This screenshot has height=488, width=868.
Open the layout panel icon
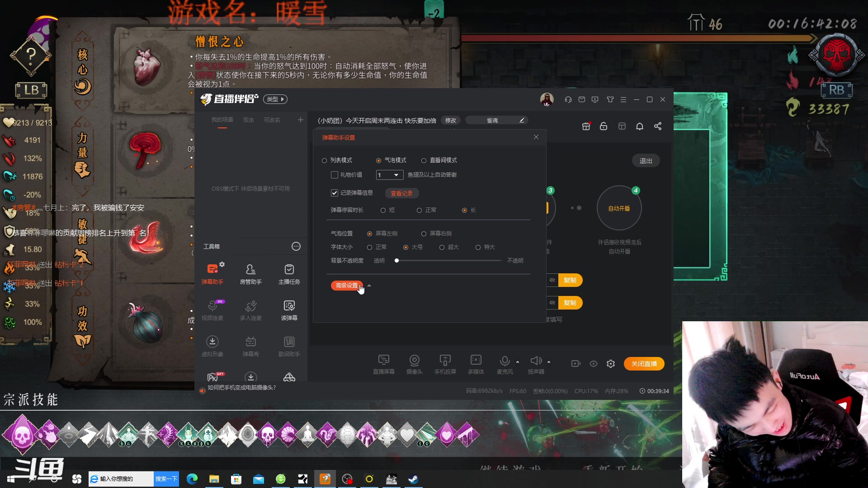[622, 126]
